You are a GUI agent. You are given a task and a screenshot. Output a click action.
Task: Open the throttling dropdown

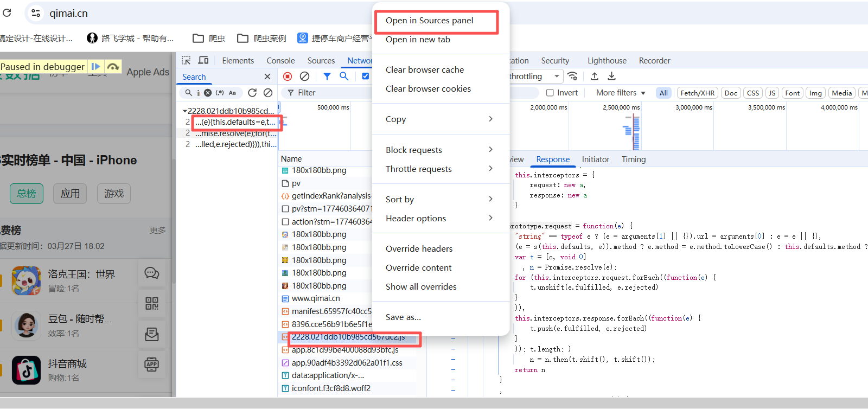[x=535, y=76]
